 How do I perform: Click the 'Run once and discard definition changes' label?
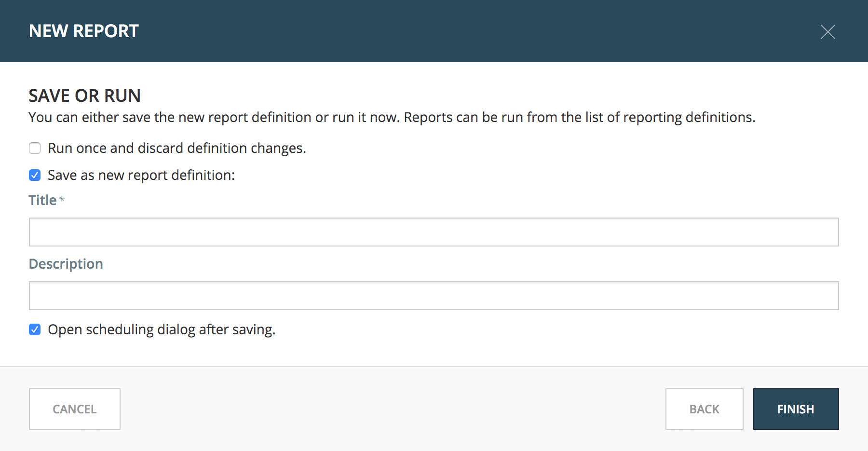(x=177, y=148)
